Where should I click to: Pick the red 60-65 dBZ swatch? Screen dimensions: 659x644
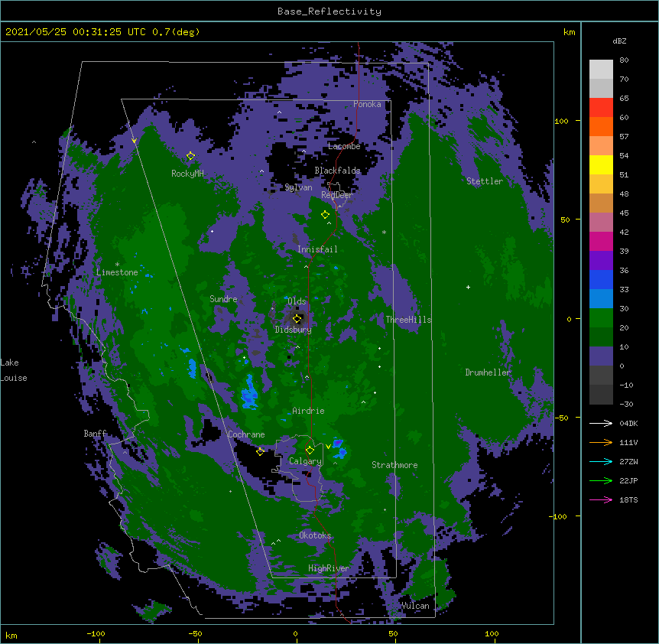[x=601, y=108]
